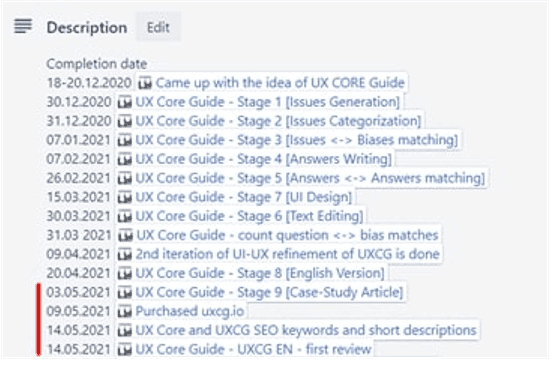Click the date text '03.05.2021'
Image resolution: width=553 pixels, height=365 pixels.
pyautogui.click(x=79, y=292)
